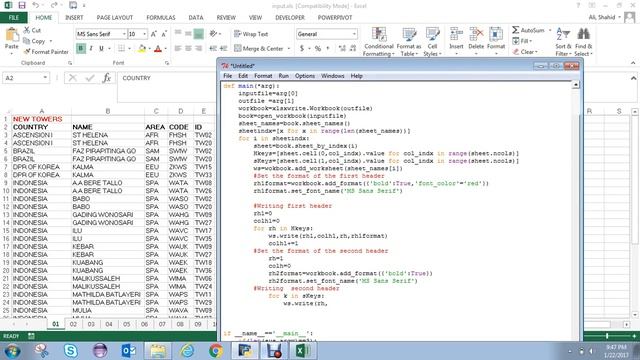Switch to the PAGE LAYOUT ribbon tab
The width and height of the screenshot is (640, 360).
tap(115, 18)
